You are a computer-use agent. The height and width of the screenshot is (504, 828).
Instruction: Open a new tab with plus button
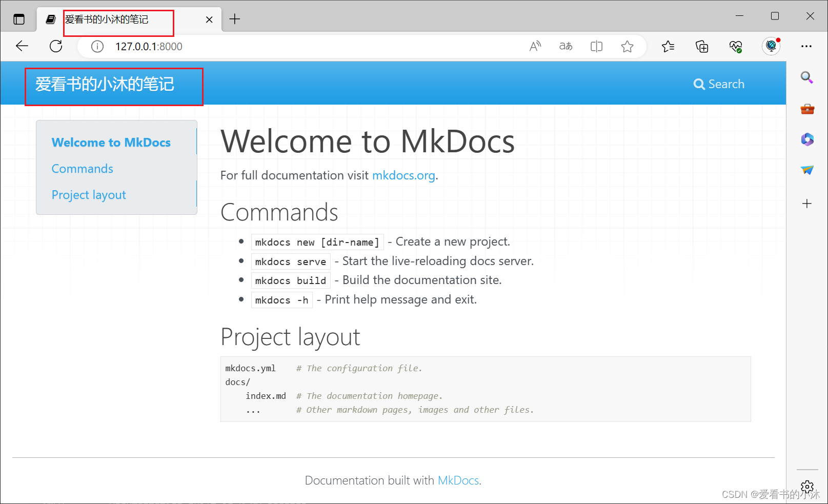click(235, 19)
